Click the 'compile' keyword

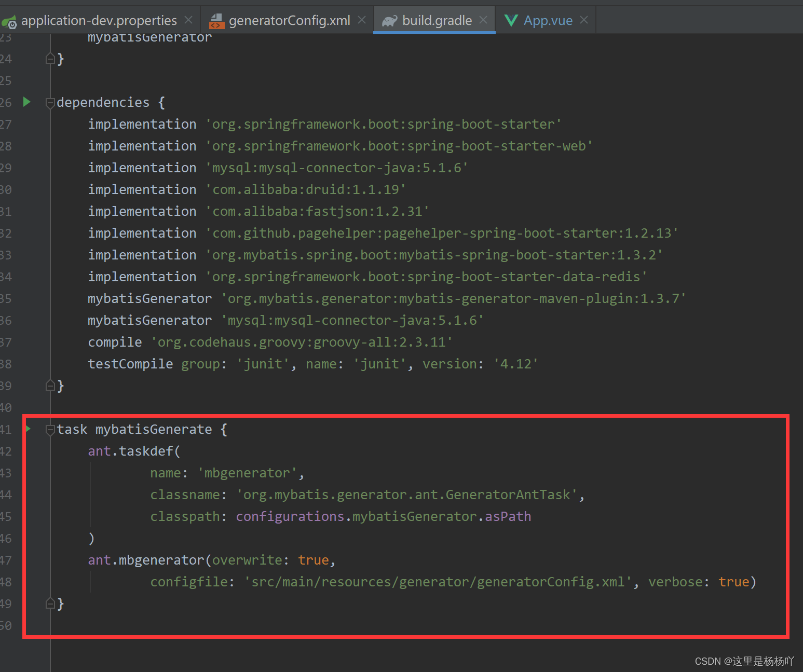[x=115, y=342]
